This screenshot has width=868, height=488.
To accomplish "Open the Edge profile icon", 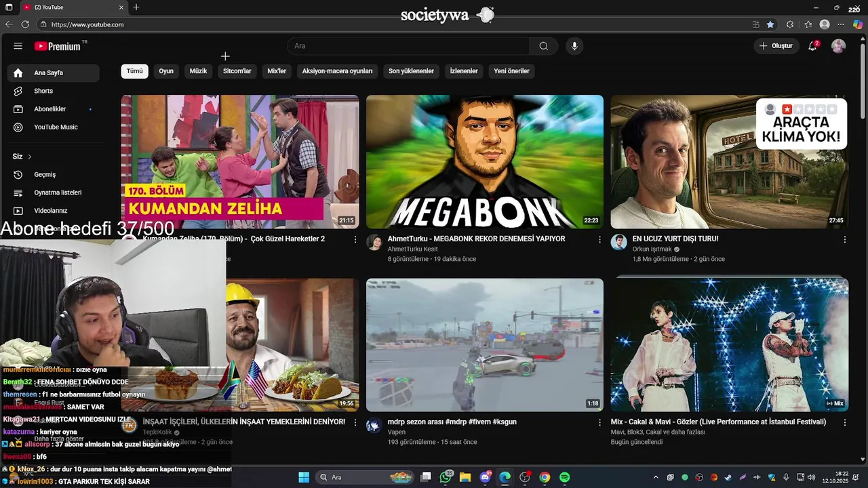I will pos(825,24).
